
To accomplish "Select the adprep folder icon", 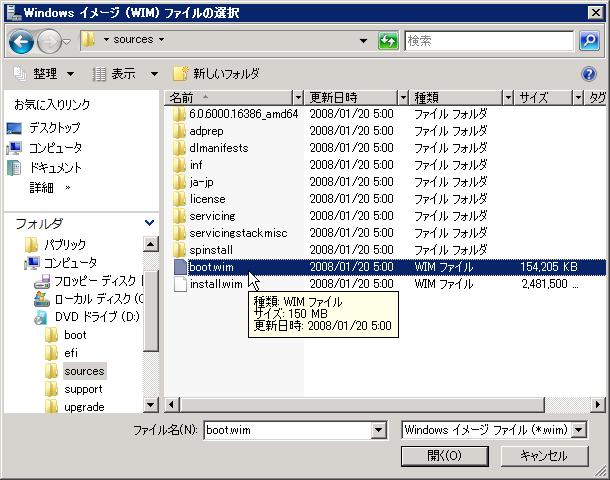I will pos(179,131).
